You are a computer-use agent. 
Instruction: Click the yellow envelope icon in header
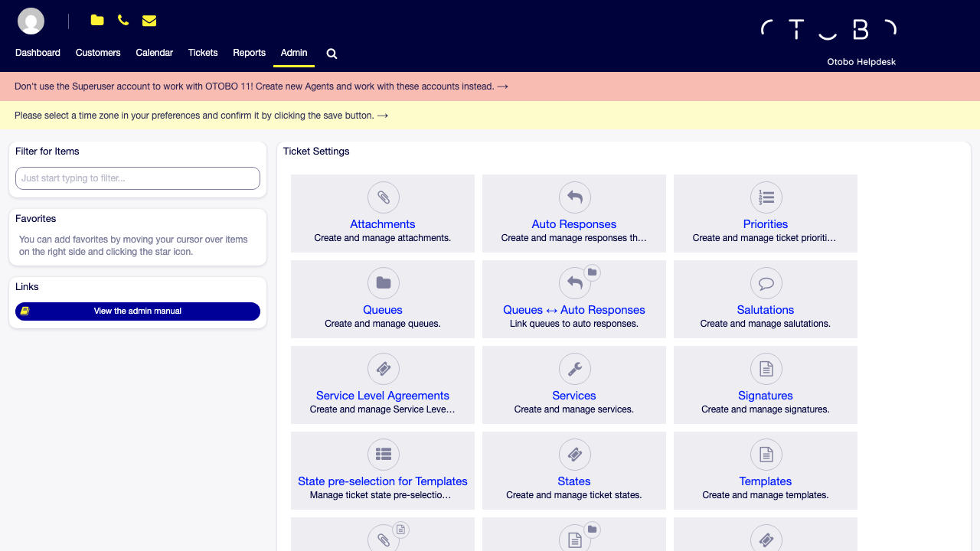(x=149, y=21)
